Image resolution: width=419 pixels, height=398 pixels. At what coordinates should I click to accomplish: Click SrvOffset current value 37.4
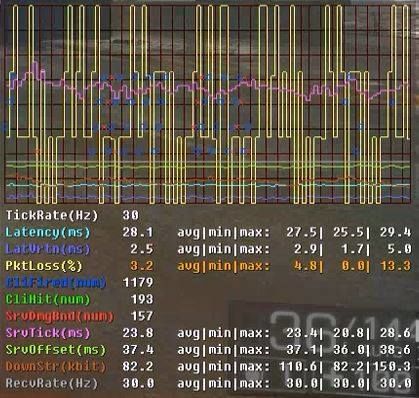click(138, 350)
